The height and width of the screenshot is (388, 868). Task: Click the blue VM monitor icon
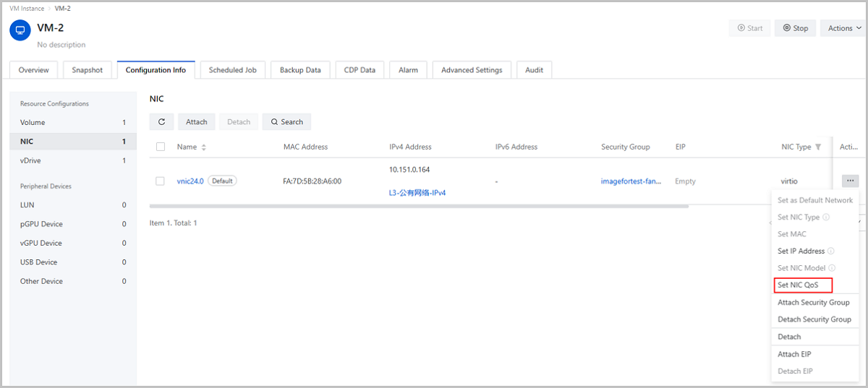[20, 30]
